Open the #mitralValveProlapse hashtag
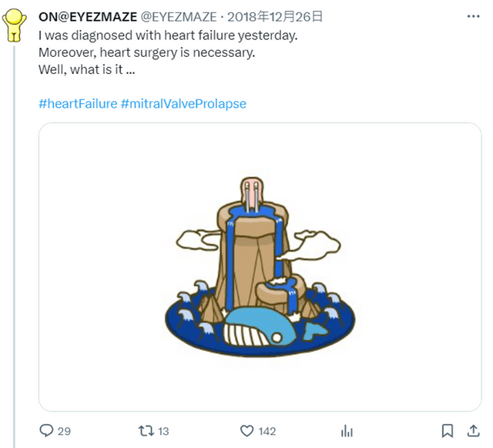 pos(183,102)
